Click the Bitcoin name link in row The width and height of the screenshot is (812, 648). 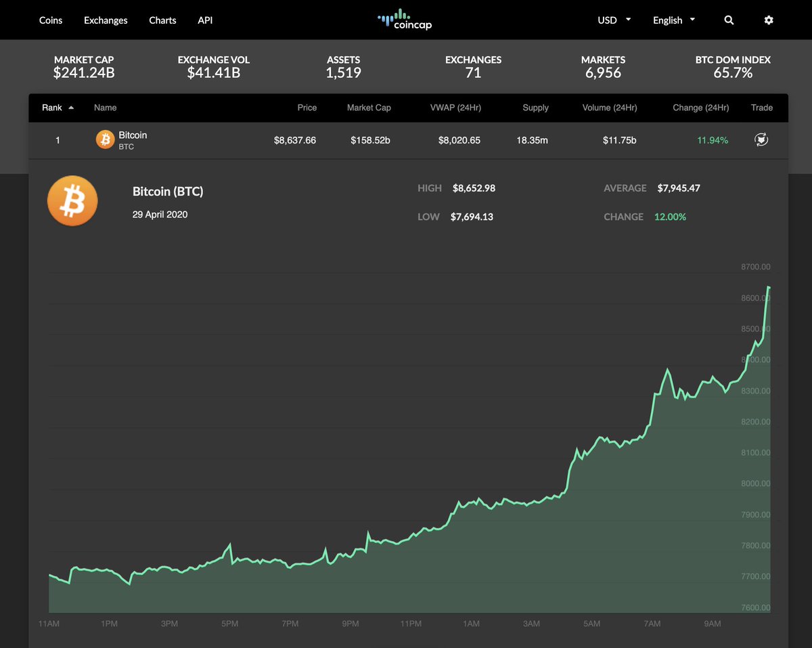click(x=133, y=135)
